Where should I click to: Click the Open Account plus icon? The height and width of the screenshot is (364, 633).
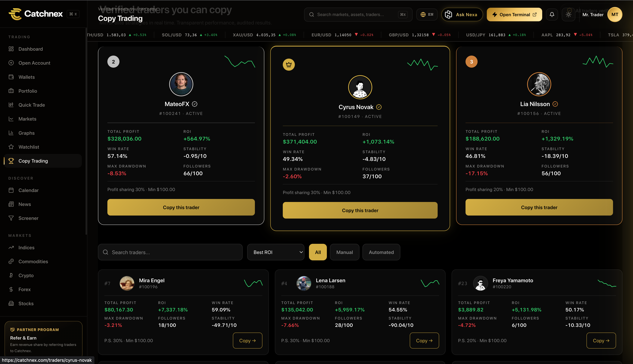(11, 63)
